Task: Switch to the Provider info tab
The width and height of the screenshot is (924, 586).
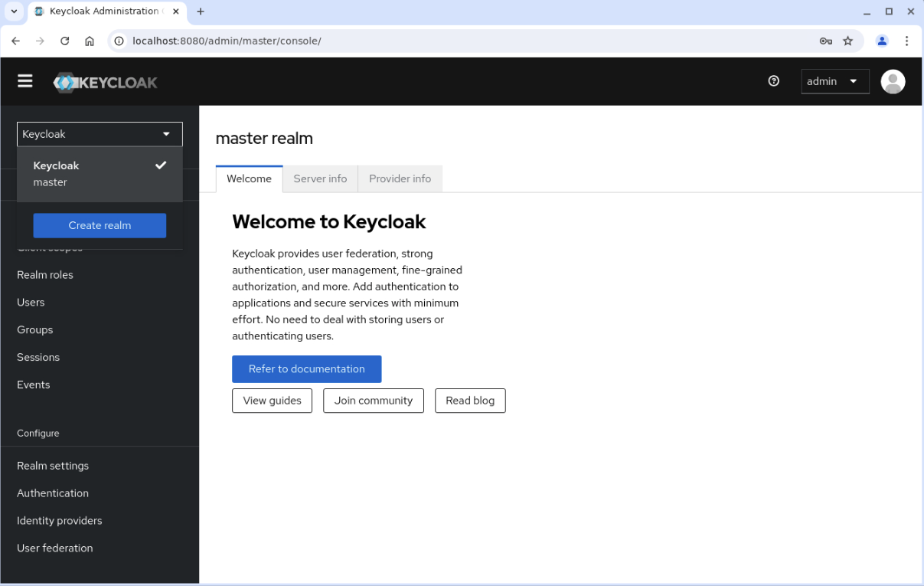Action: pos(400,178)
